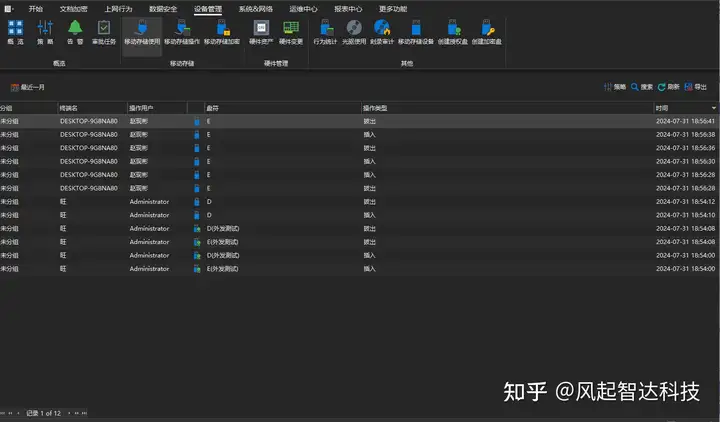Select the 设备管理 ribbon tab

pyautogui.click(x=208, y=9)
